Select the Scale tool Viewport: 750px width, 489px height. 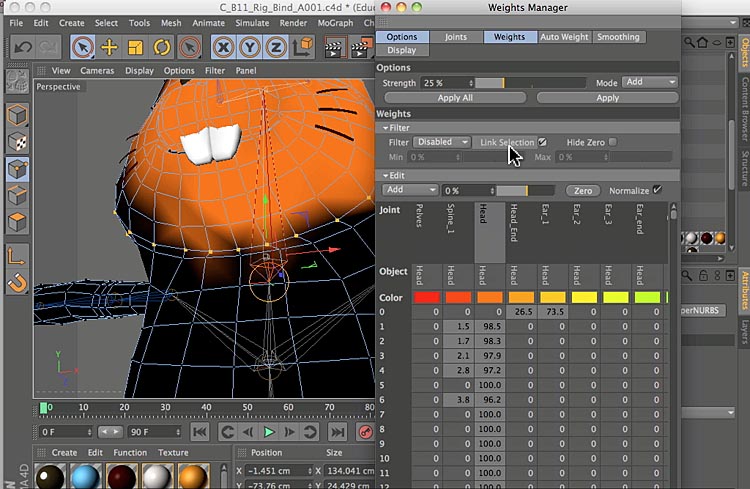tap(136, 47)
